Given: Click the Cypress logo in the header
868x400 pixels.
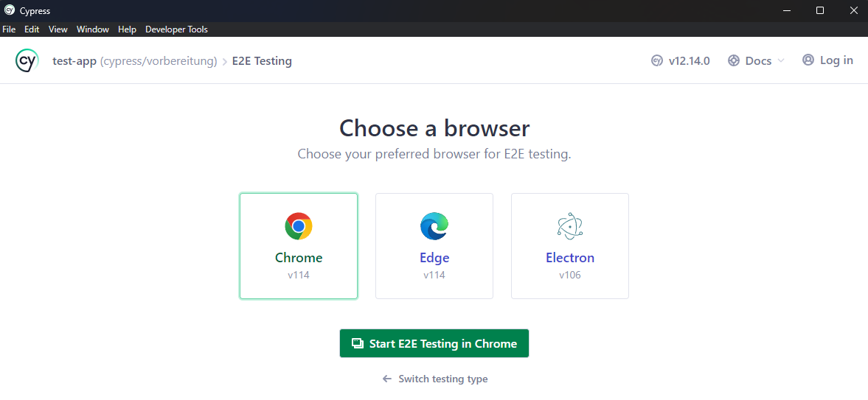Looking at the screenshot, I should click(x=27, y=60).
